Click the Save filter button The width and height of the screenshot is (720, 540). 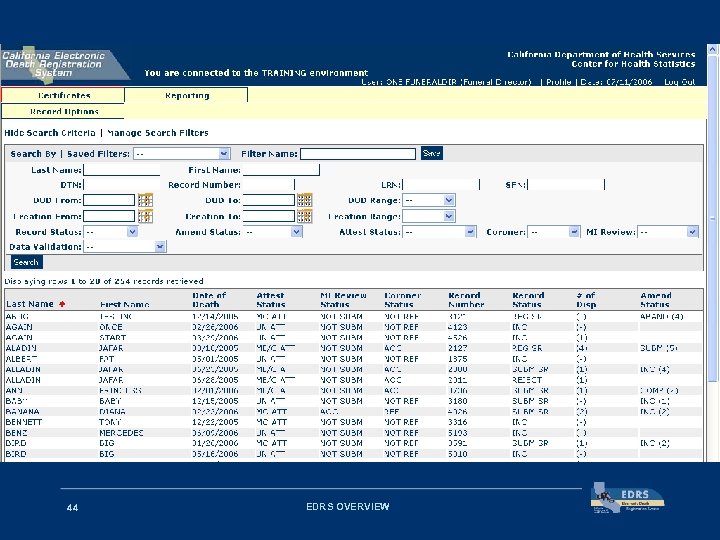coord(432,153)
